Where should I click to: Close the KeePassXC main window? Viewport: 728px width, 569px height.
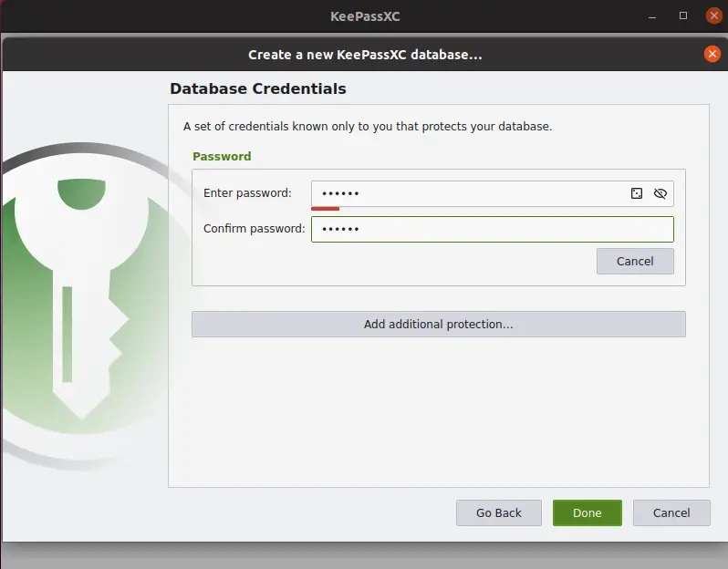[713, 16]
